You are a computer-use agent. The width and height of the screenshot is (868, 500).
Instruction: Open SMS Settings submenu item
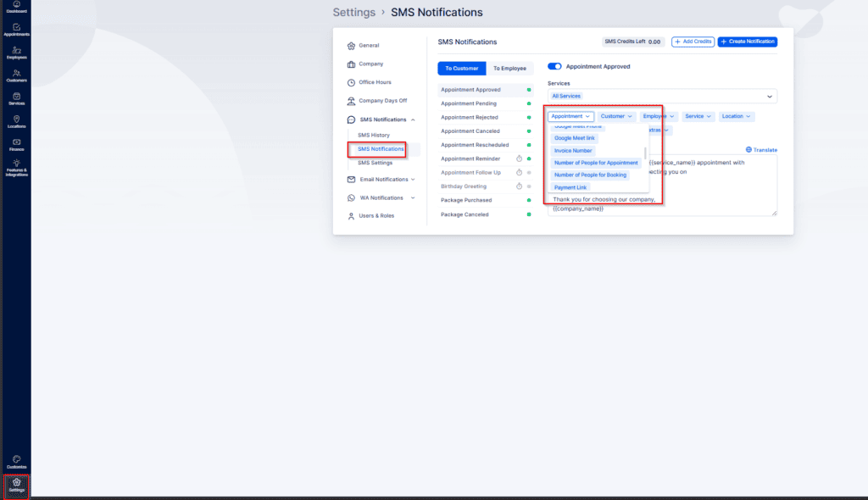(375, 163)
